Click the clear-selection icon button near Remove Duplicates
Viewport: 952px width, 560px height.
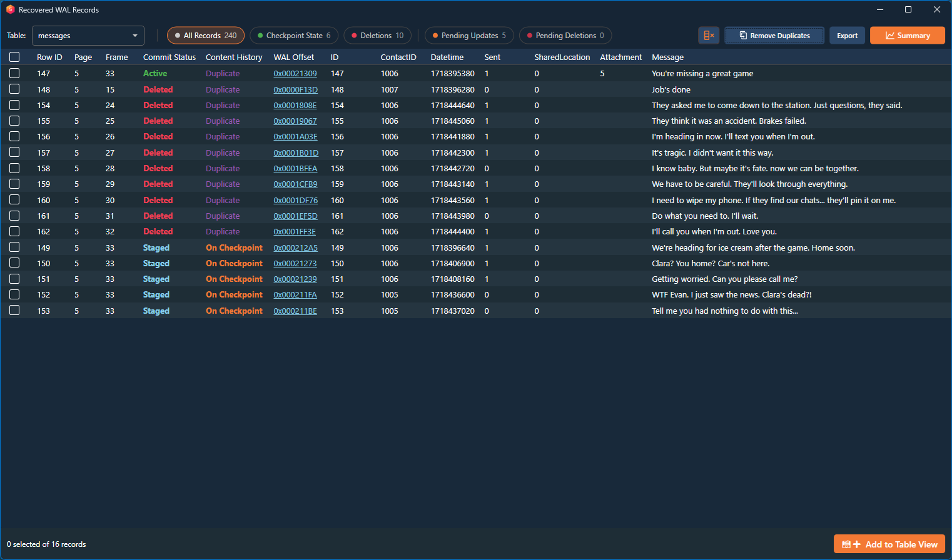[709, 36]
